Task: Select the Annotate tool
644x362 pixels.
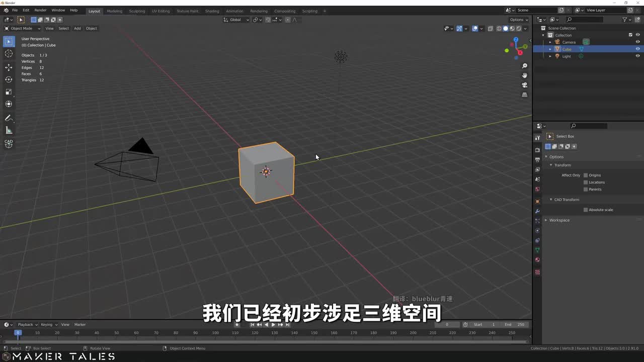Action: coord(9,118)
